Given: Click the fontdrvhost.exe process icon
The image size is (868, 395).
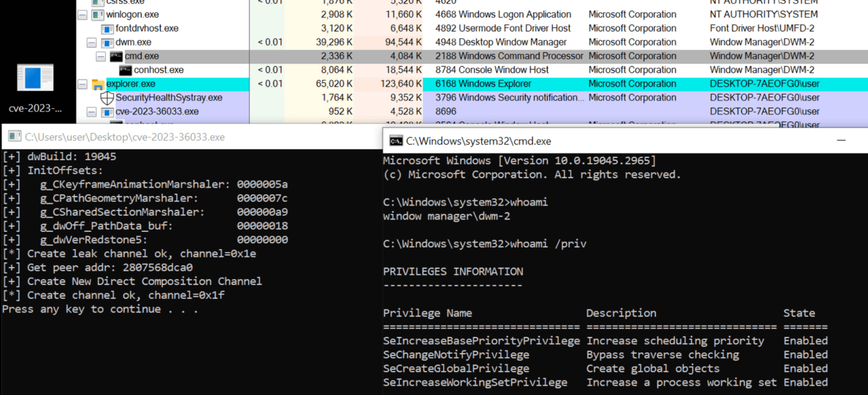Looking at the screenshot, I should click(106, 28).
